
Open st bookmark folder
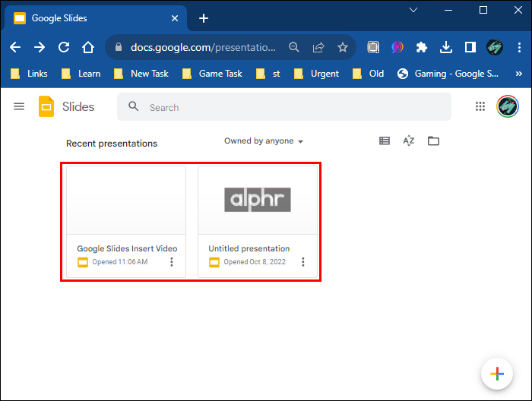268,74
